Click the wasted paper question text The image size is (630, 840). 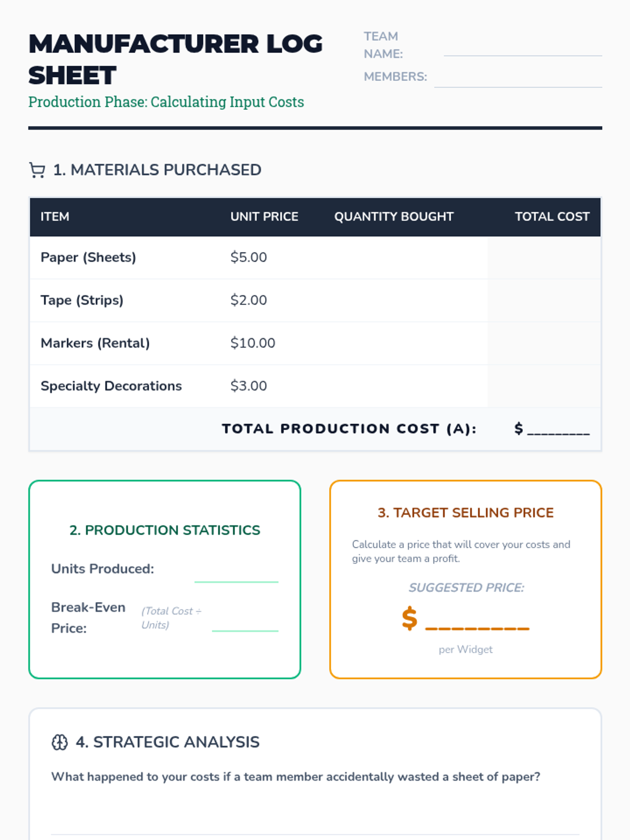[x=296, y=777]
